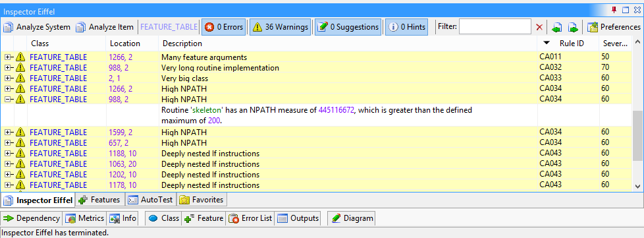Close the Inspector Eiffel panel
644x238 pixels.
click(637, 11)
